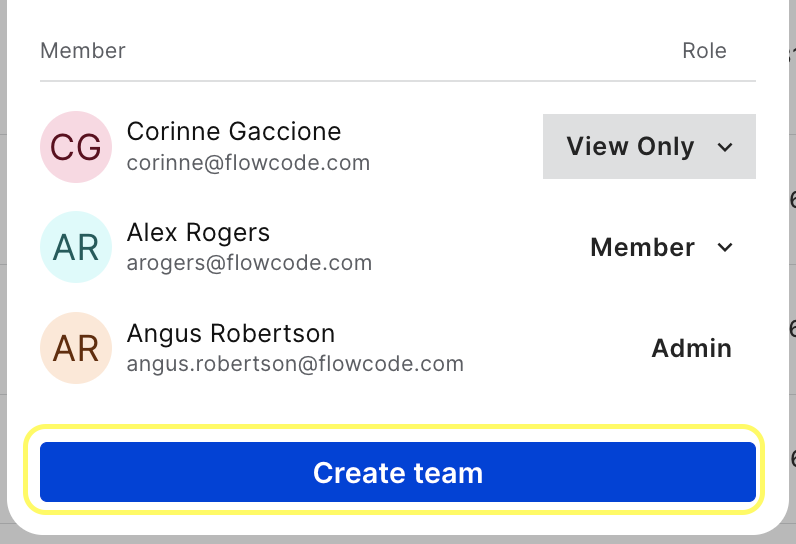Open Alex Rogers' Member role dropdown
This screenshot has width=796, height=544.
coord(661,247)
